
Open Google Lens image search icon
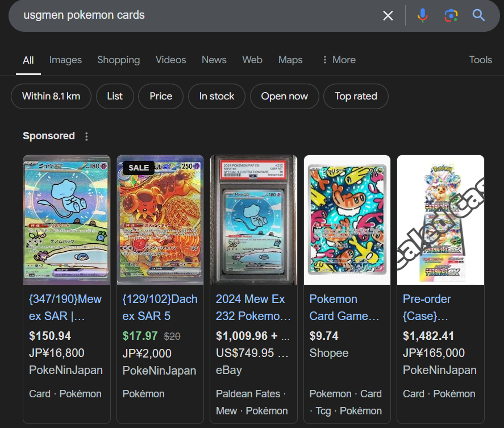[451, 15]
